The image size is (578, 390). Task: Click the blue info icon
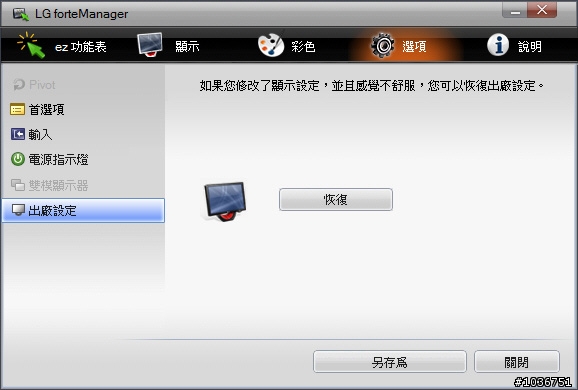498,45
